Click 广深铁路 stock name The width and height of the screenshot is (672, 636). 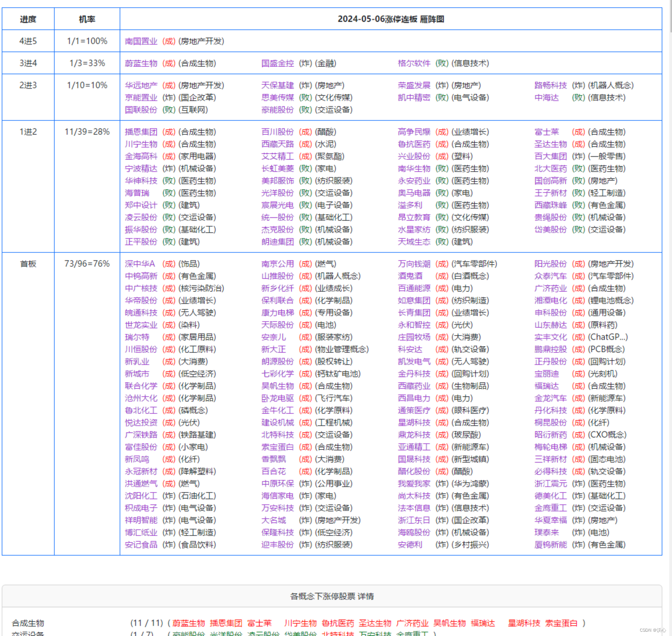tap(141, 435)
